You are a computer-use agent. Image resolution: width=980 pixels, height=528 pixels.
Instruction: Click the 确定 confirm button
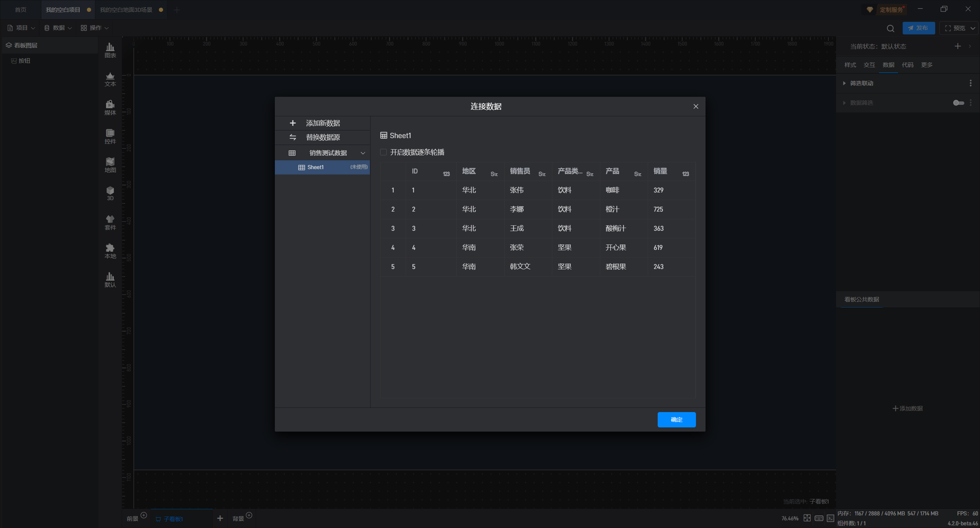point(676,420)
